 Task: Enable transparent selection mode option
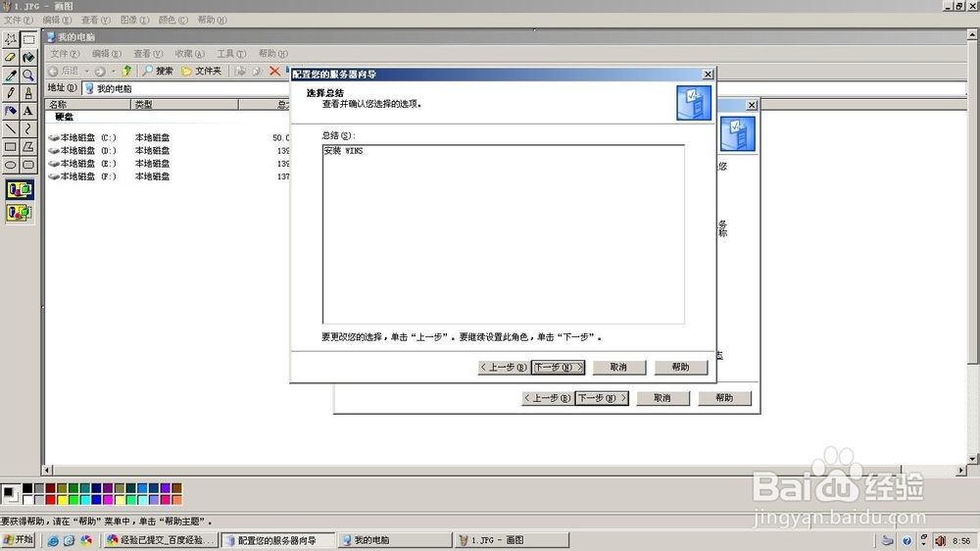[x=20, y=213]
